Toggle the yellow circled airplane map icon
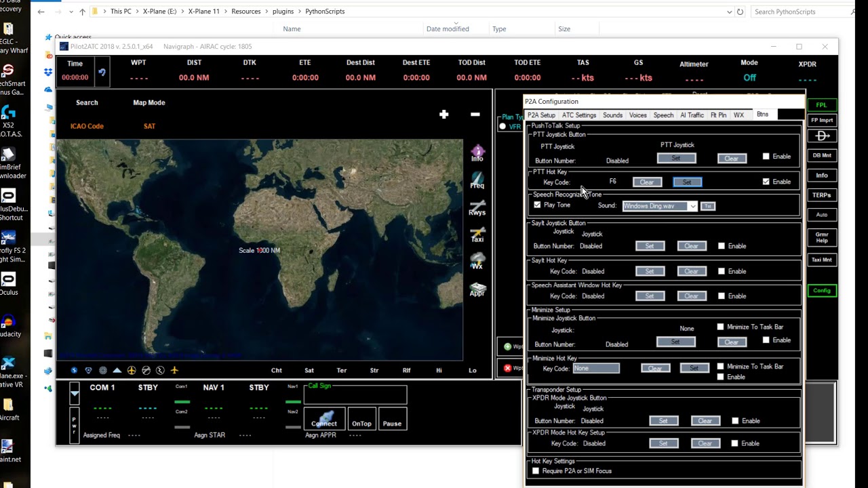The image size is (868, 488). tap(132, 370)
